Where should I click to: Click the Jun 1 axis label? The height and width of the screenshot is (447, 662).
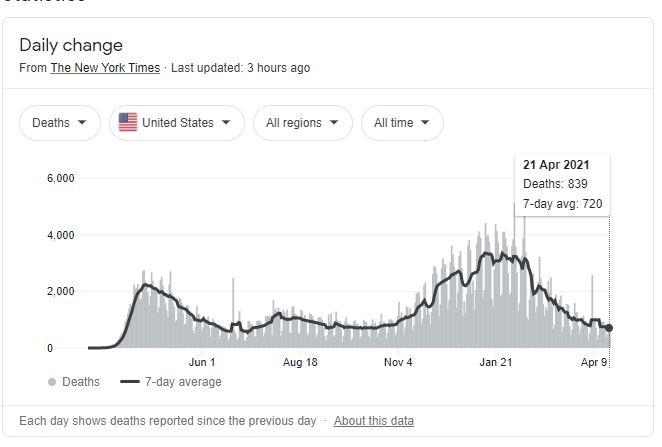click(x=202, y=362)
